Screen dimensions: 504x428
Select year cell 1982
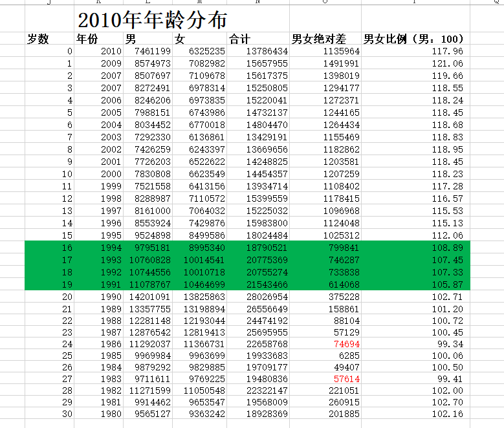pos(111,391)
